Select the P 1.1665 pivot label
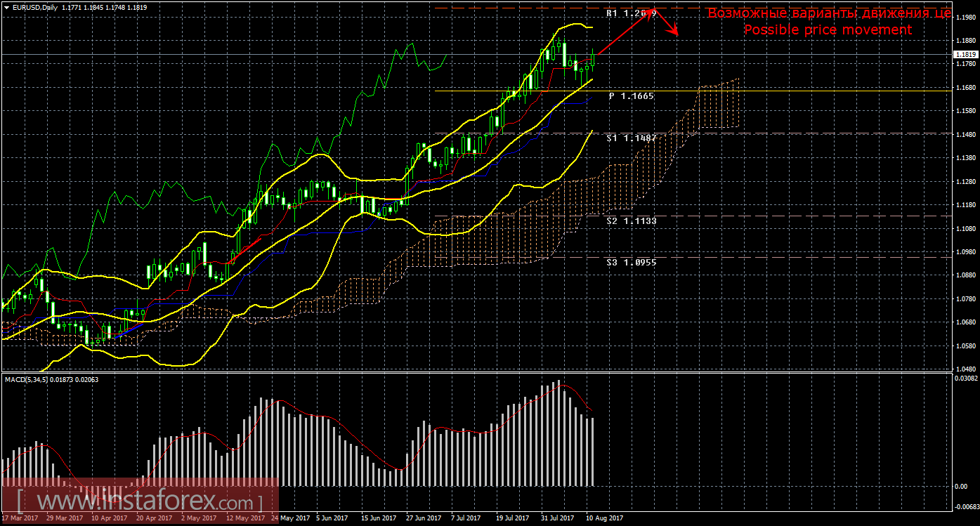Screen dimensions: 980x526 point(632,96)
